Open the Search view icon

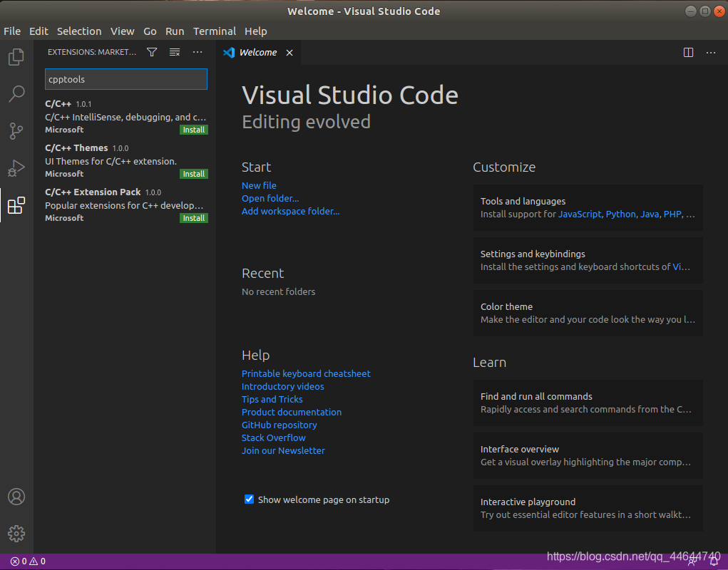click(x=16, y=94)
